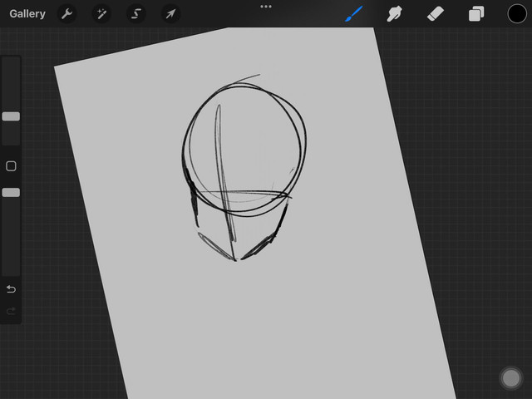Undo the last stroke

coord(11,289)
